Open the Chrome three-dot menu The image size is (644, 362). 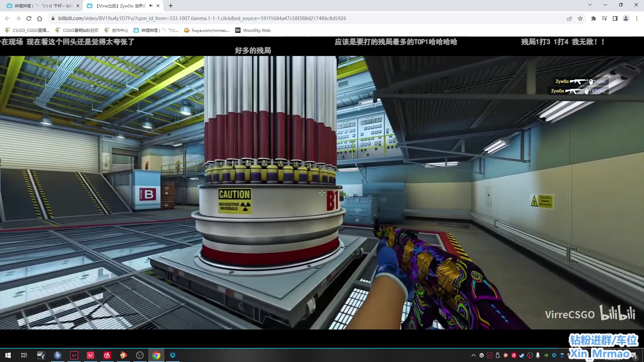click(637, 18)
